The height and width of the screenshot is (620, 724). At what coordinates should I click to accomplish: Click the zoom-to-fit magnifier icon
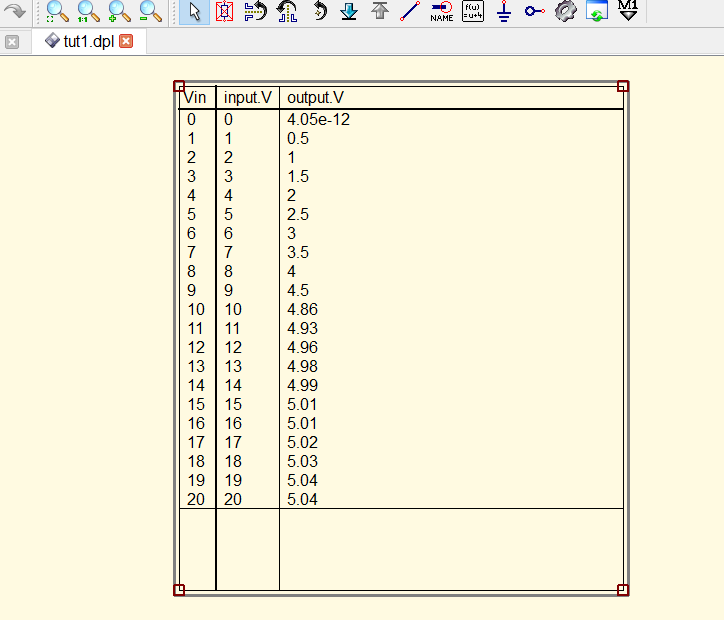point(57,11)
